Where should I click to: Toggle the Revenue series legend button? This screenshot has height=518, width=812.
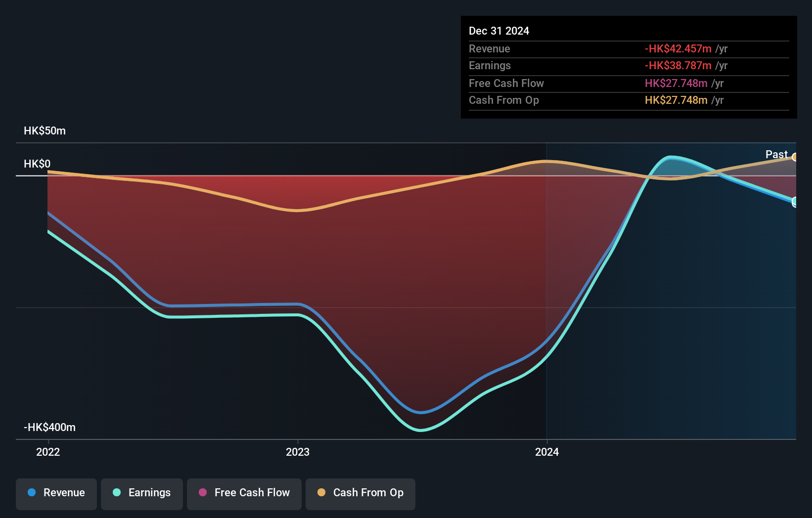[56, 494]
